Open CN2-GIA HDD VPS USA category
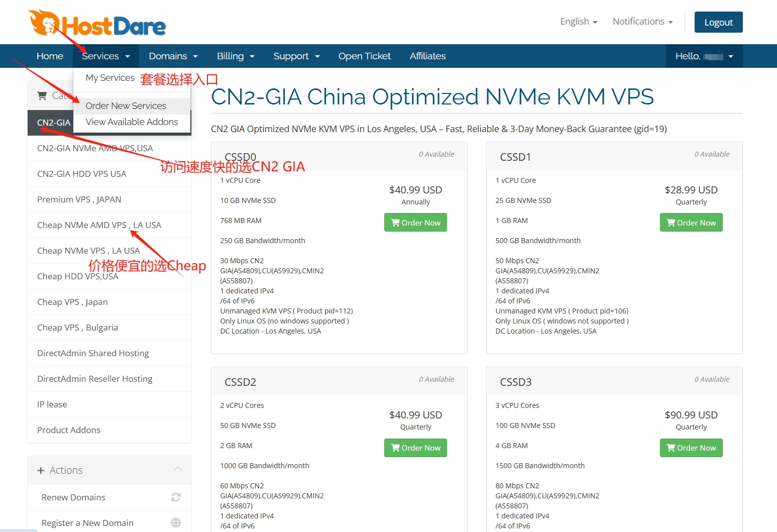This screenshot has height=532, width=777. tap(109, 174)
